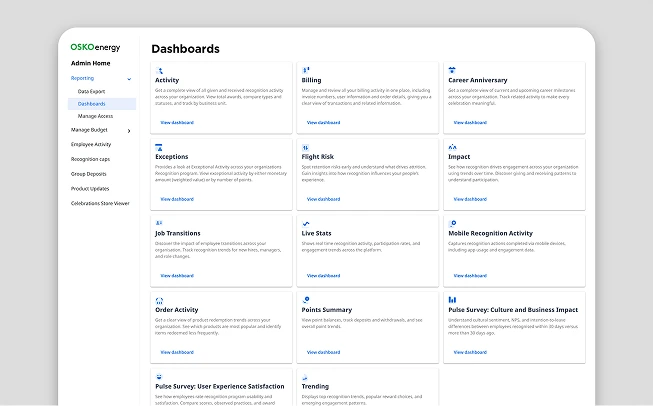View dashboard link for Live Stats
653x406 pixels.
(324, 276)
